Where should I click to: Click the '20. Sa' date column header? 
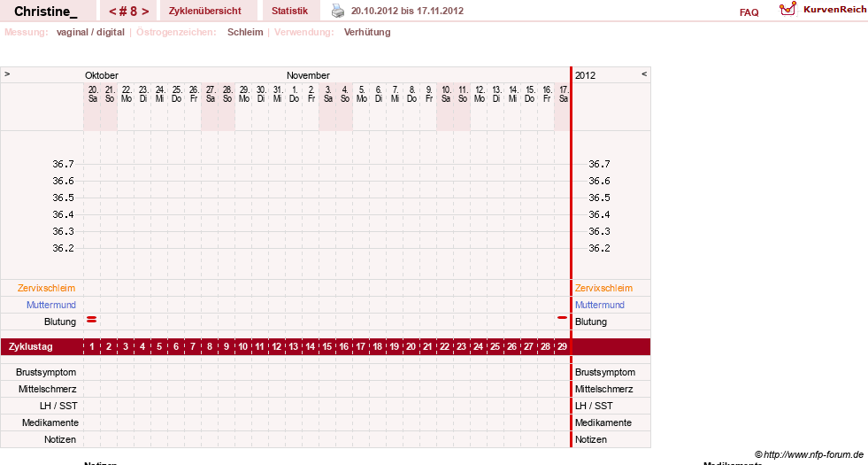pyautogui.click(x=93, y=94)
